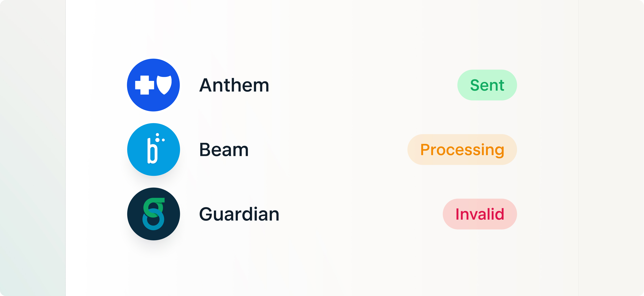Viewport: 644px width, 296px height.
Task: Click the blue lower ring of Guardian logo
Action: [153, 219]
